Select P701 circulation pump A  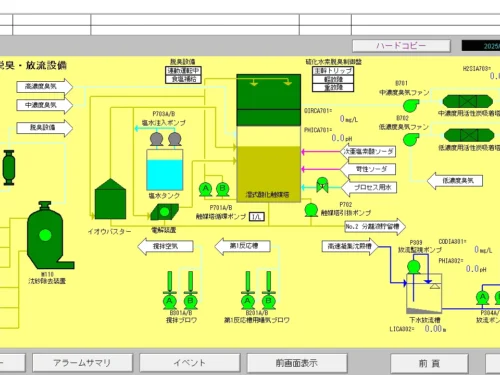tap(206, 189)
